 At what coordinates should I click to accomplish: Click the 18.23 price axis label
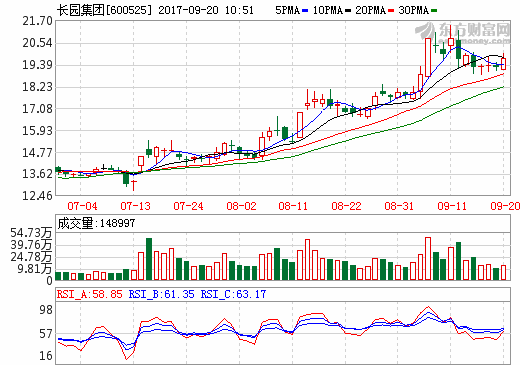(37, 87)
